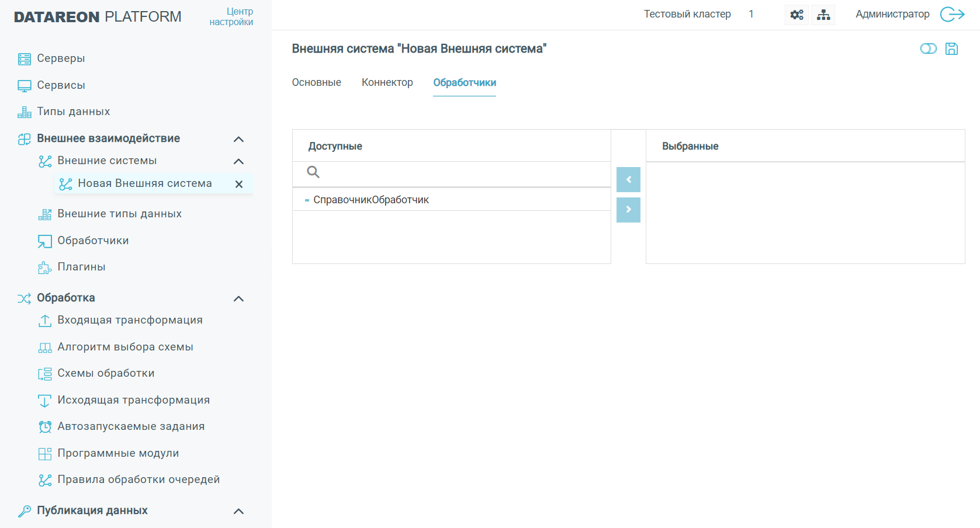Move handler left with the back arrow button

click(x=628, y=180)
